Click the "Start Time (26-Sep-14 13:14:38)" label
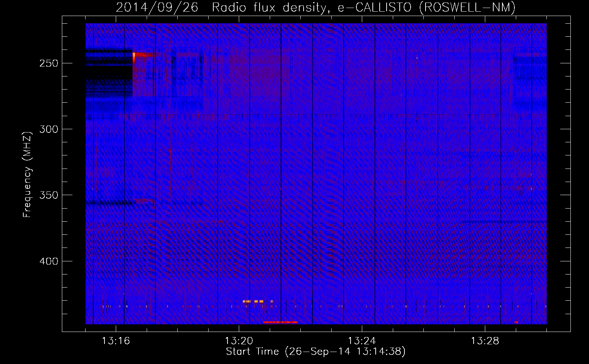The width and height of the screenshot is (589, 364). coord(316,352)
